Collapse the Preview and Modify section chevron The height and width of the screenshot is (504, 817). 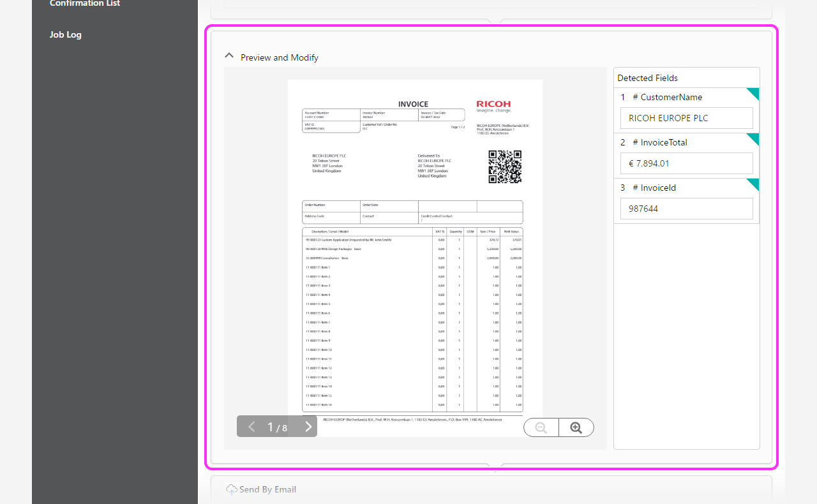tap(229, 56)
